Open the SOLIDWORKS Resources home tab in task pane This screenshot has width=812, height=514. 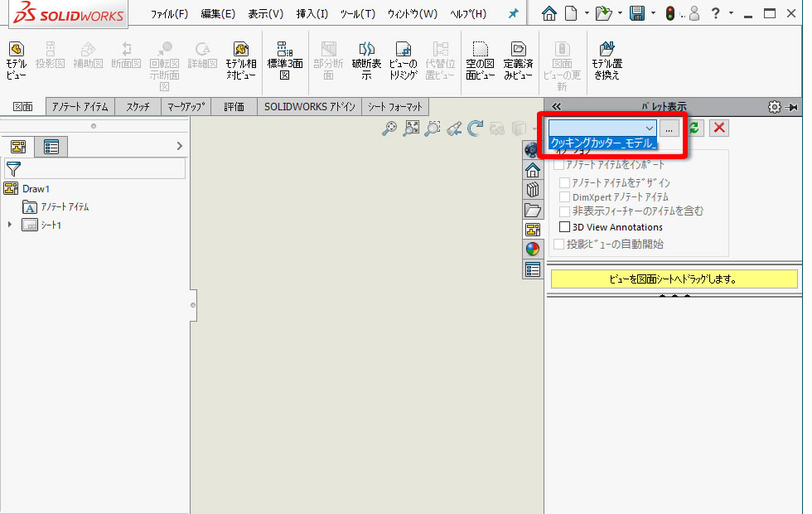click(x=532, y=170)
